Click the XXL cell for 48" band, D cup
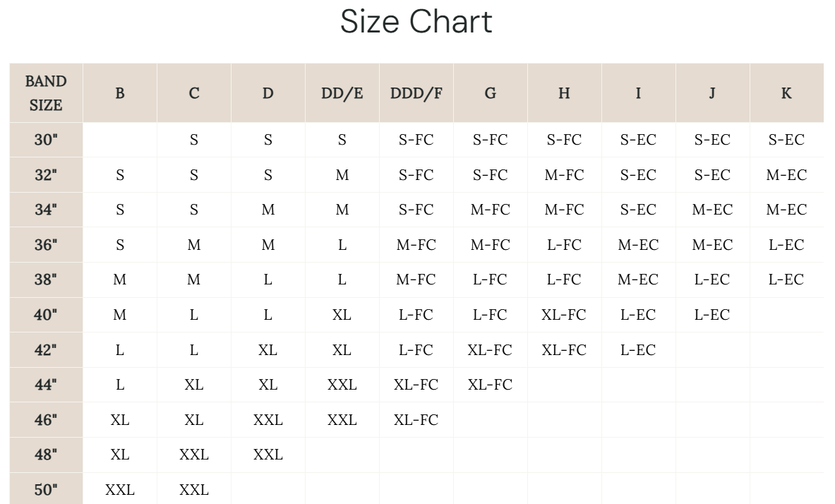 click(x=268, y=455)
